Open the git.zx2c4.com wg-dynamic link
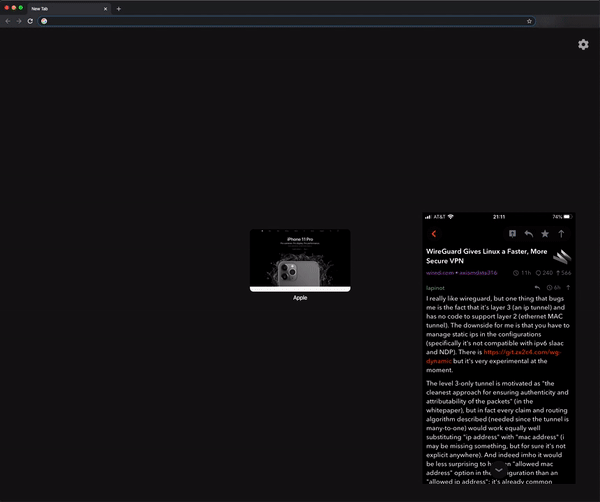Image resolution: width=600 pixels, height=502 pixels. point(493,356)
